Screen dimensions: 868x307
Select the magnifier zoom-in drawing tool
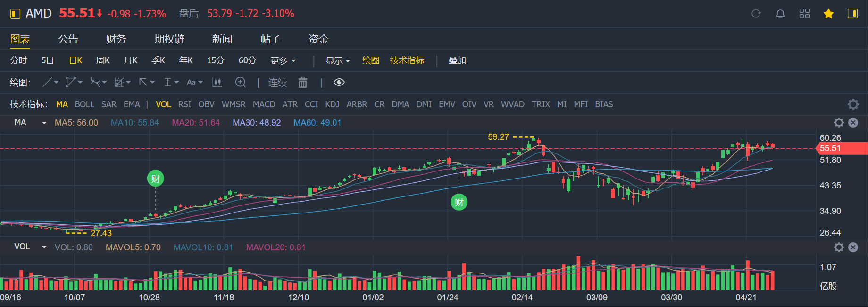[x=241, y=83]
